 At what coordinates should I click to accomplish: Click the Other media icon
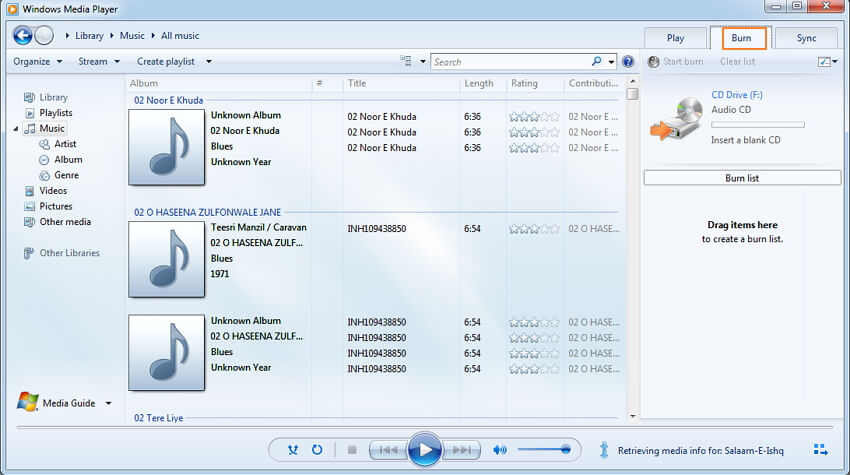coord(29,222)
